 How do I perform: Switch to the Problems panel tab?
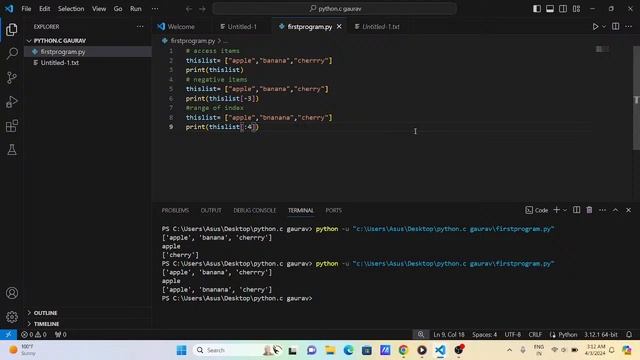click(x=175, y=211)
